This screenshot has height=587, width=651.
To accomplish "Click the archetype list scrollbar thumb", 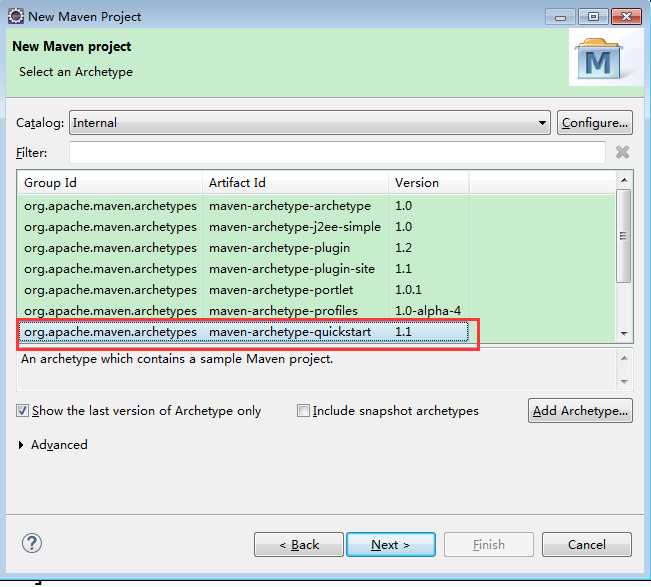I will [x=623, y=236].
